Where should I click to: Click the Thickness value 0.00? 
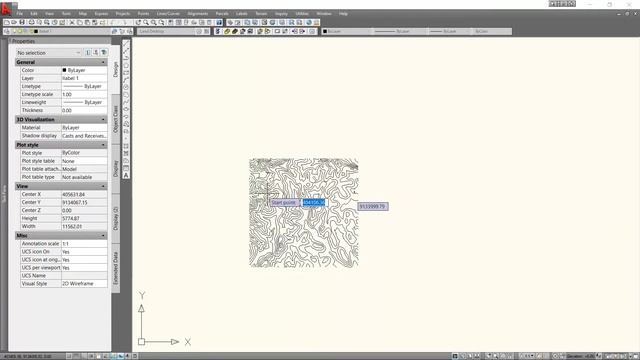coord(84,110)
